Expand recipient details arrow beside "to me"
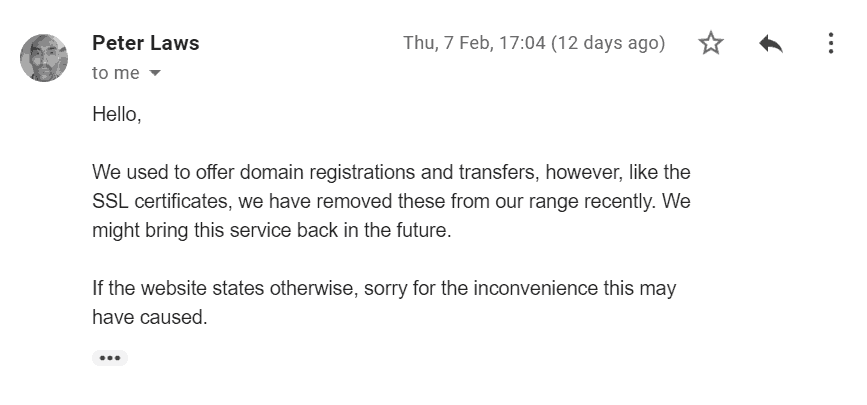 tap(155, 73)
